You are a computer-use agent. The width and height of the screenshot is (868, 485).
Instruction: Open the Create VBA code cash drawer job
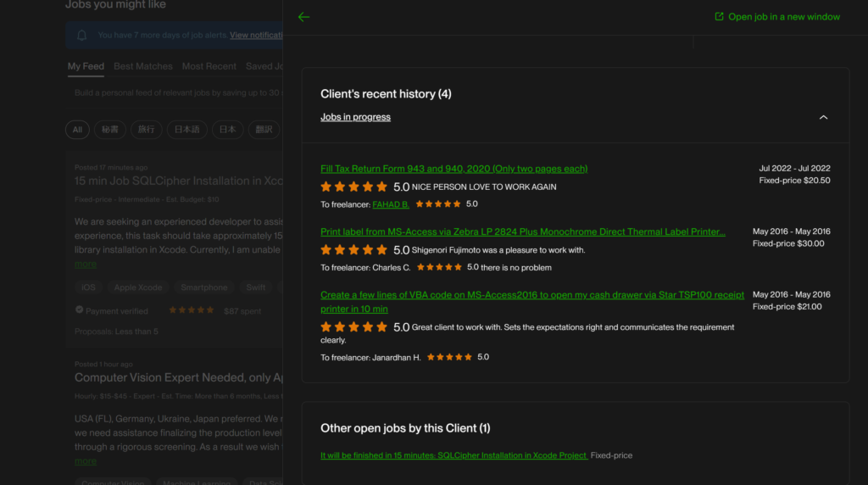tap(532, 302)
